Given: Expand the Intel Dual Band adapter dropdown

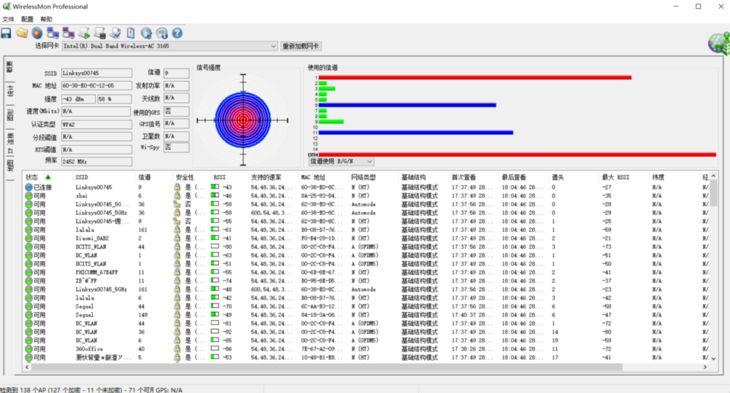Looking at the screenshot, I should (x=273, y=46).
